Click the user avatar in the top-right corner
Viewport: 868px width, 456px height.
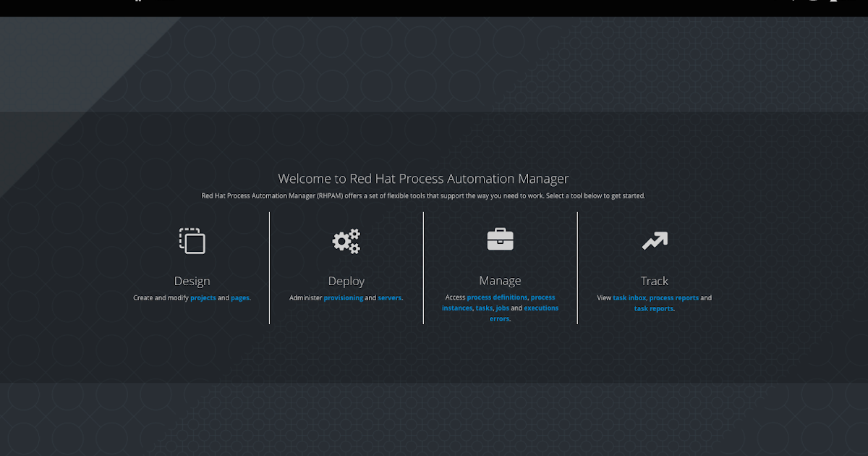[833, 3]
